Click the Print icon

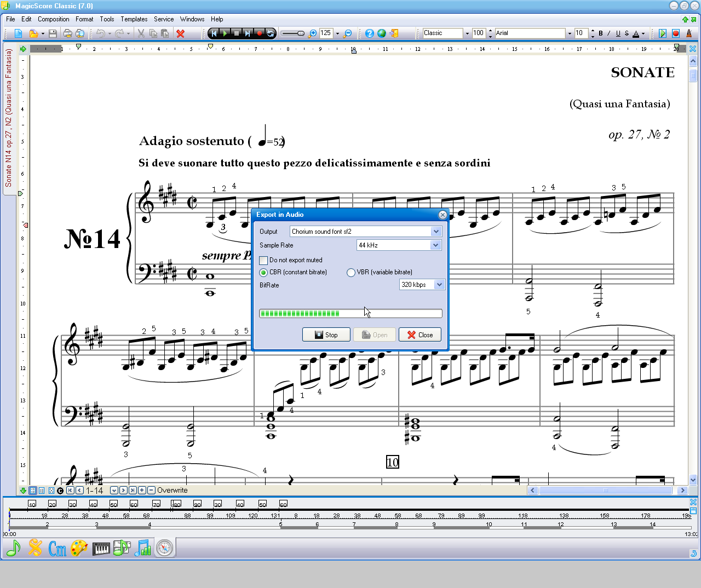click(68, 33)
